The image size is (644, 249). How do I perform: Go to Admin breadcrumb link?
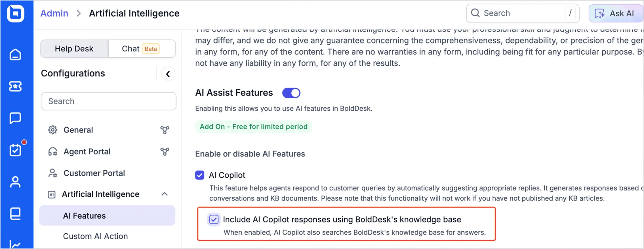pos(54,13)
